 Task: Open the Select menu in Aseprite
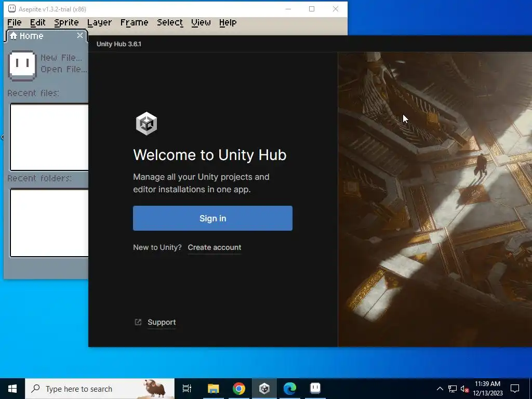point(170,22)
